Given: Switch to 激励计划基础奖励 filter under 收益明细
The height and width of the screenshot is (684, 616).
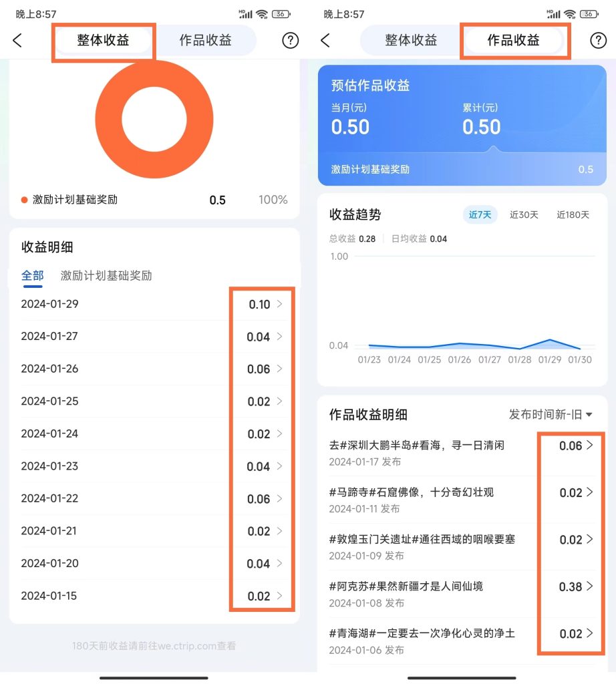Looking at the screenshot, I should [106, 276].
